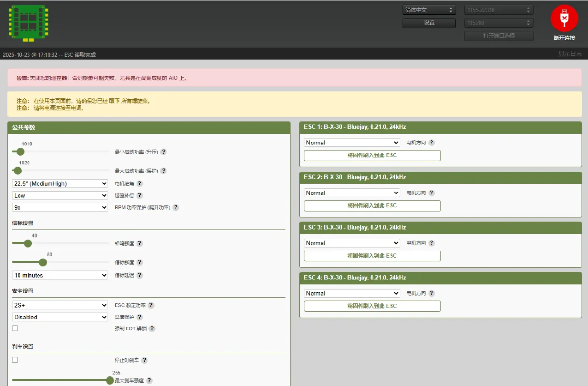Open the 退磁补偿 dropdown set to Low
Viewport: 588px width, 386px height.
[x=59, y=195]
